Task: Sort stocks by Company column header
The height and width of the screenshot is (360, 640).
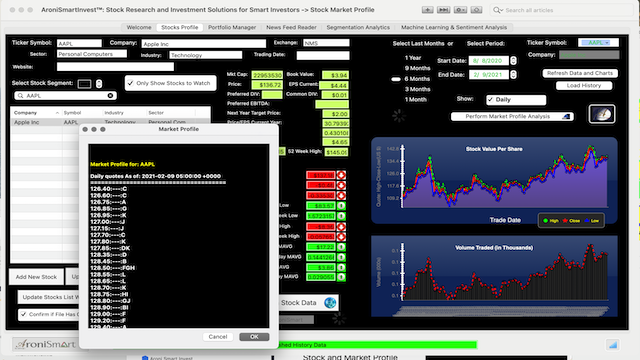Action: click(36, 113)
